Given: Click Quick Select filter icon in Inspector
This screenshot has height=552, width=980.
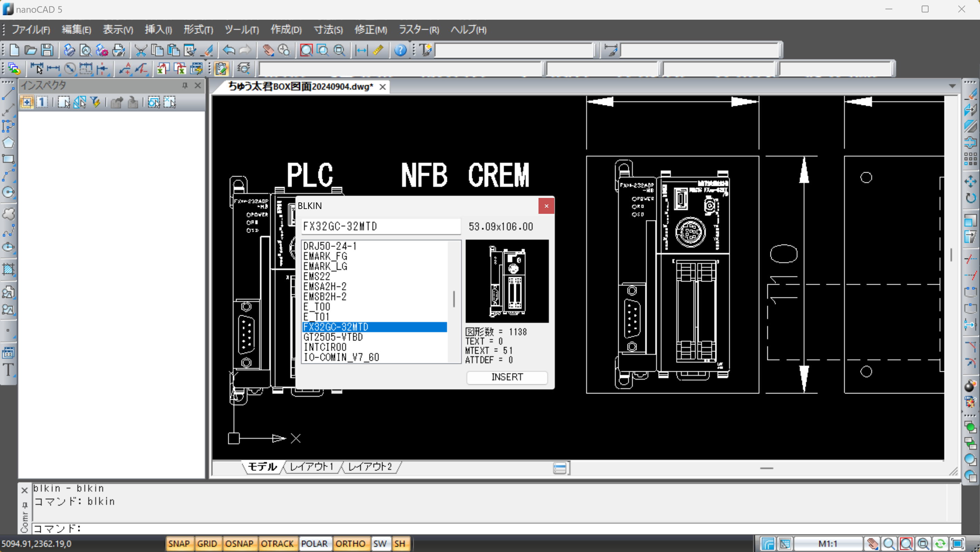Looking at the screenshot, I should (95, 102).
